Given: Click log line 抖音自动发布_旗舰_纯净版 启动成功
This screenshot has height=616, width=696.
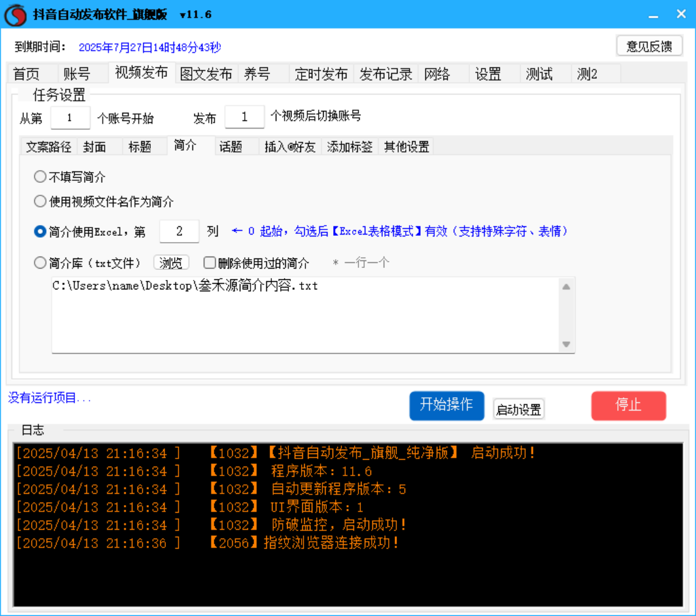Looking at the screenshot, I should [x=276, y=453].
